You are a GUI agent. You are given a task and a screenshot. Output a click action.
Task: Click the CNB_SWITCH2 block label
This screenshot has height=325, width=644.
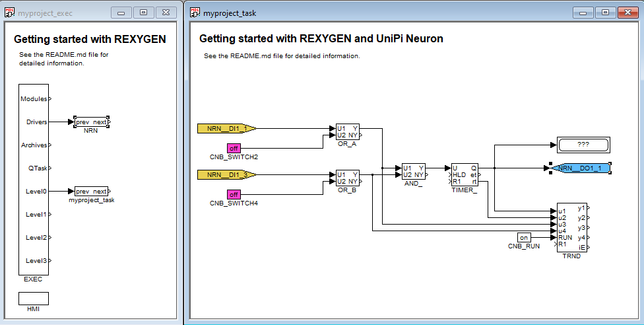234,157
